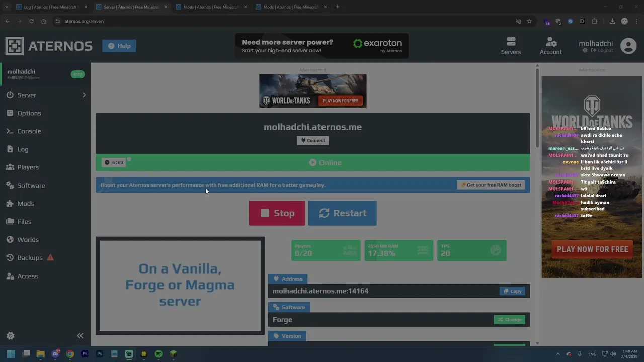Open Spotify from the taskbar
Viewport: 644px width, 362px height.
tap(158, 354)
